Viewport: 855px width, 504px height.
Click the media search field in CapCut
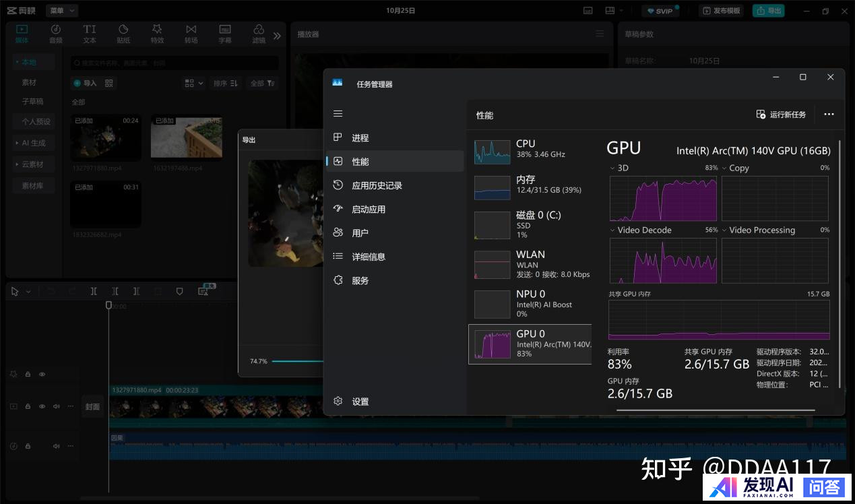175,63
